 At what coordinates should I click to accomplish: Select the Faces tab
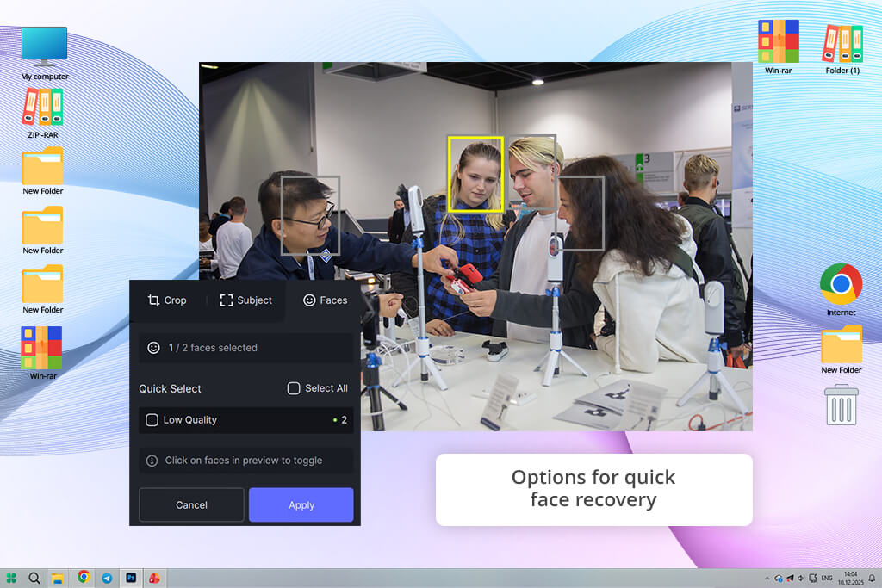point(325,300)
